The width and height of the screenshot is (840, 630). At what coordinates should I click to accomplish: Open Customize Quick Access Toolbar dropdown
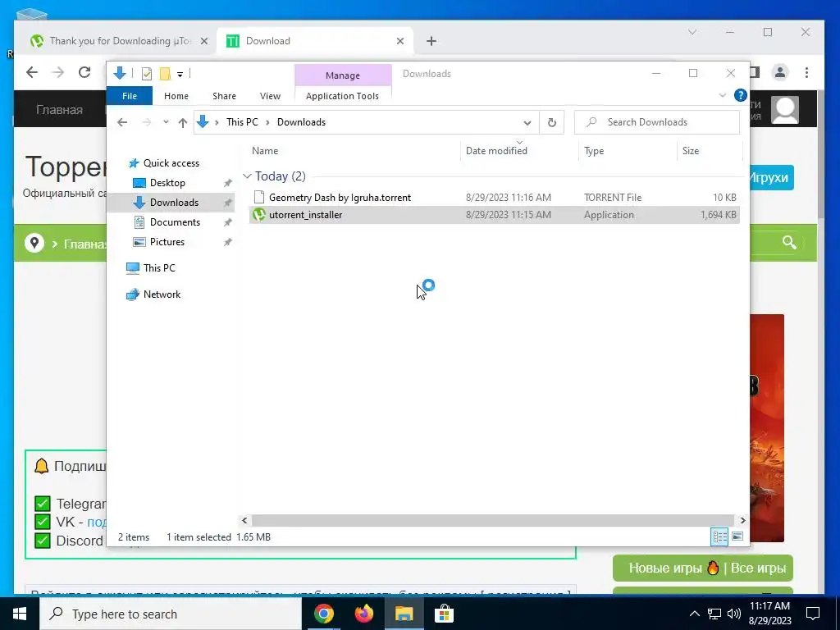coord(180,75)
